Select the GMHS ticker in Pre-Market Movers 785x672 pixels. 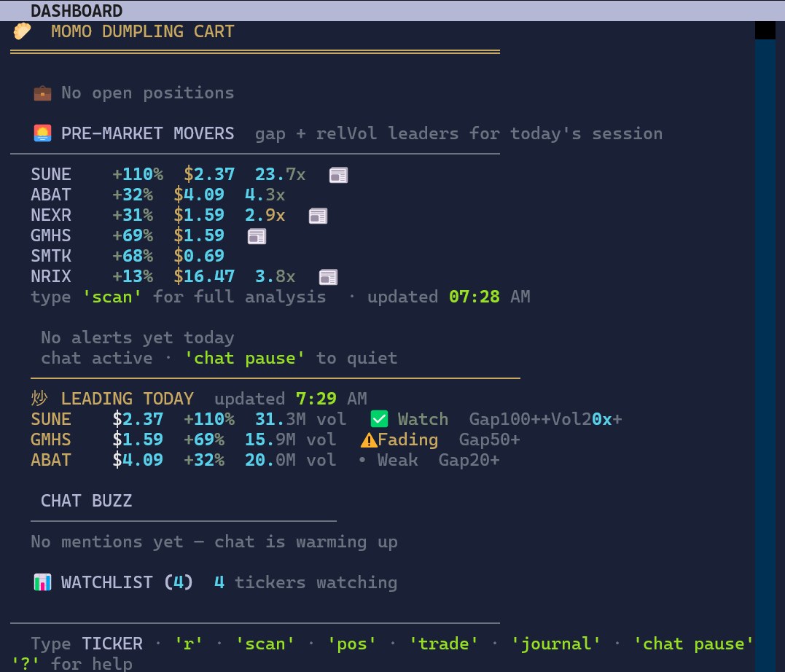point(51,236)
